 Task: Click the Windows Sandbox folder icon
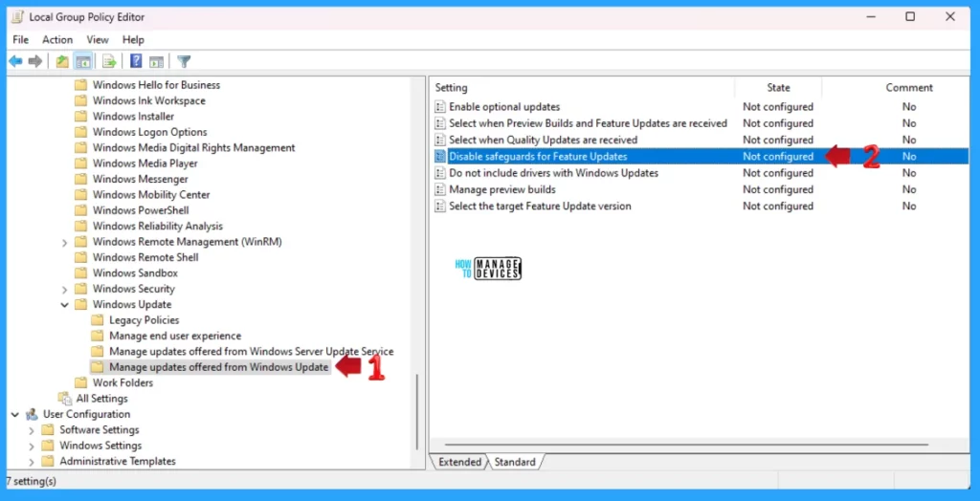(80, 273)
